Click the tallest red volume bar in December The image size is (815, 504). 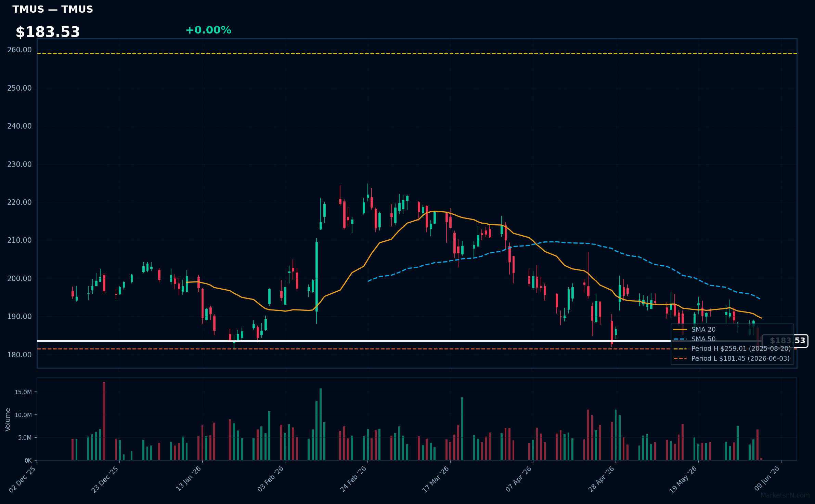(104, 421)
